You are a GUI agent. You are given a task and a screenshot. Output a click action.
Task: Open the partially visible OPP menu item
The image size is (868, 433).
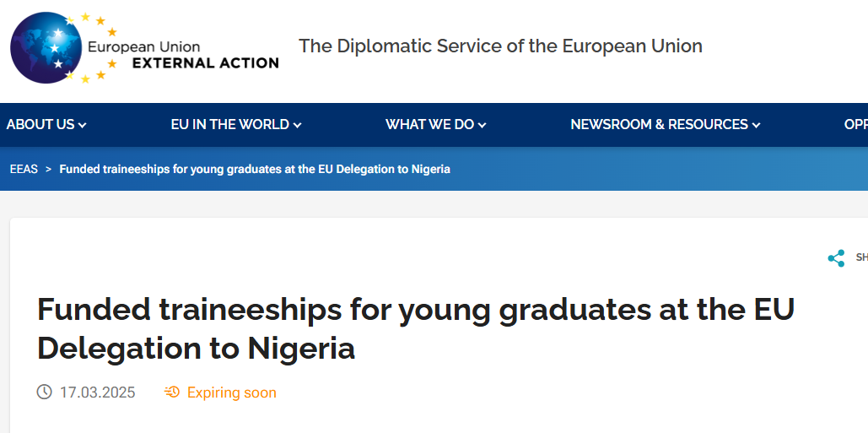855,125
